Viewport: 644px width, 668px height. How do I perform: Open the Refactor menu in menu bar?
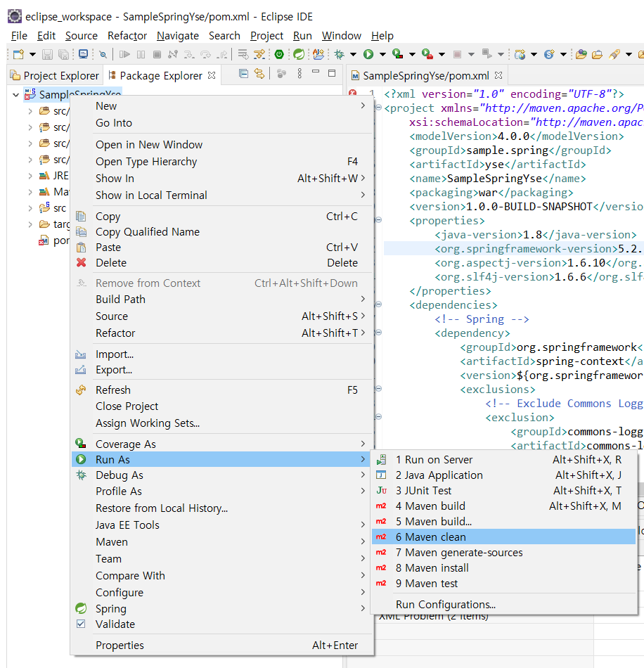(x=127, y=36)
